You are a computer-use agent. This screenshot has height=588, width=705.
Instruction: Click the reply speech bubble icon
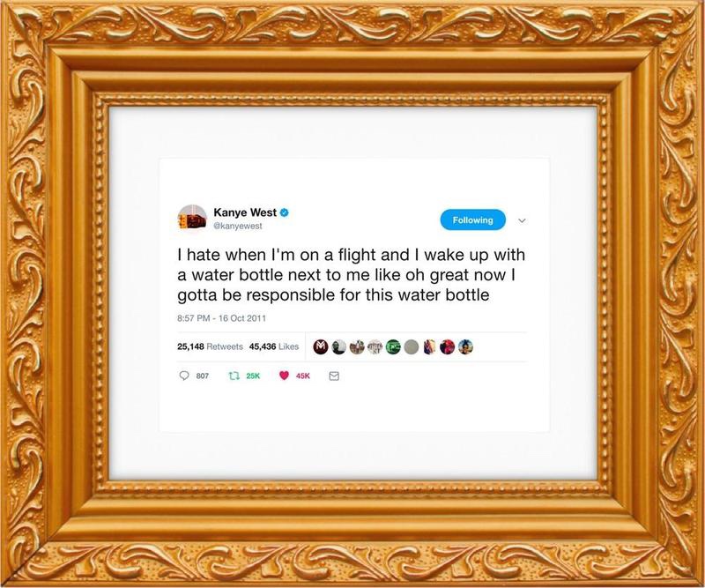(x=184, y=376)
